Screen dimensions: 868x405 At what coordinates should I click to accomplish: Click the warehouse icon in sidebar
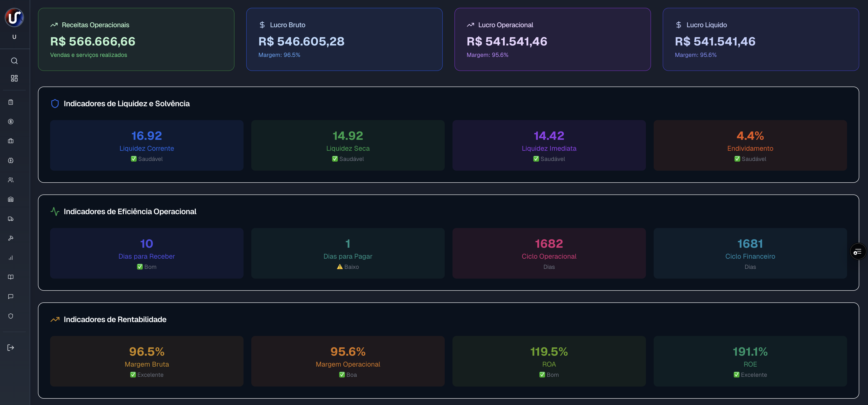point(11,199)
